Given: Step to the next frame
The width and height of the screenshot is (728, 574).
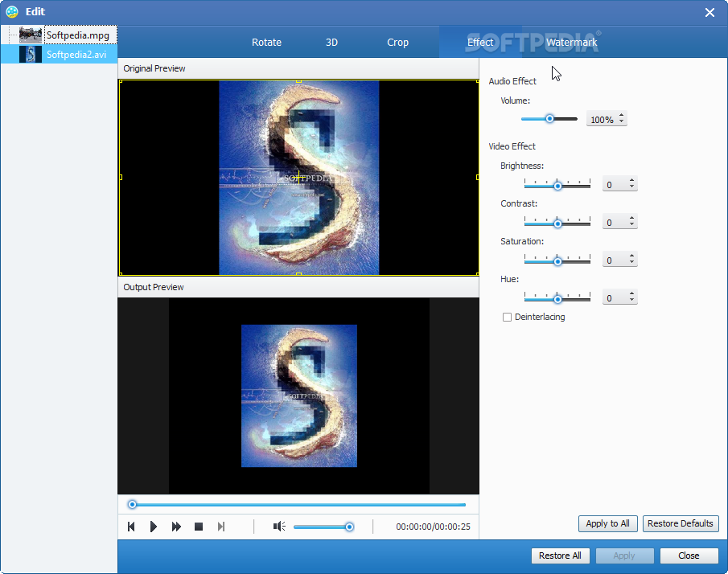Looking at the screenshot, I should point(221,527).
